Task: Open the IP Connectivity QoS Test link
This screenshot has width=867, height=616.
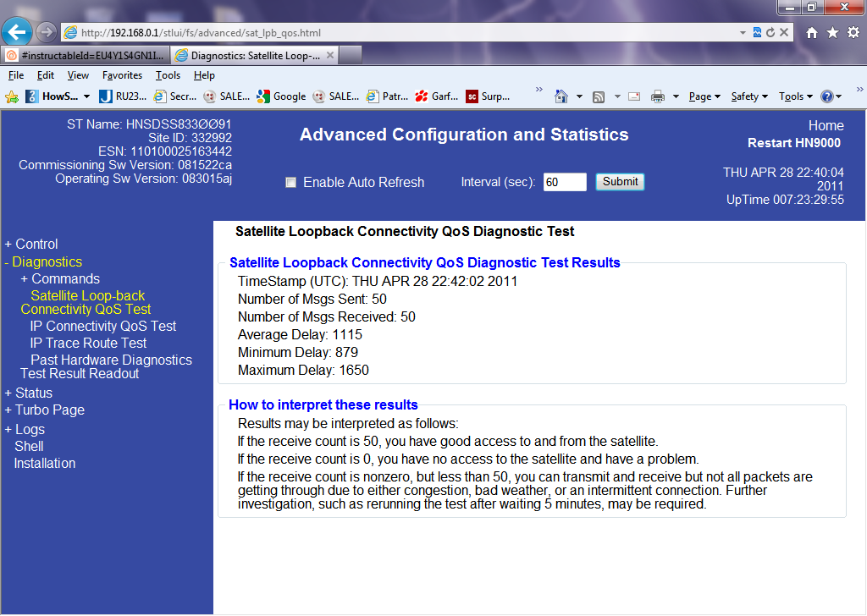Action: click(x=103, y=327)
